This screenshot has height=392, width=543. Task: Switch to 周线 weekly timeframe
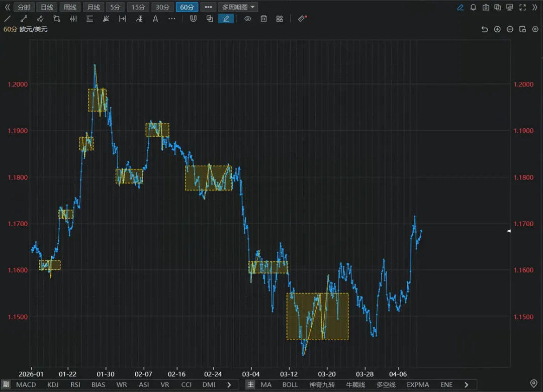(x=70, y=7)
